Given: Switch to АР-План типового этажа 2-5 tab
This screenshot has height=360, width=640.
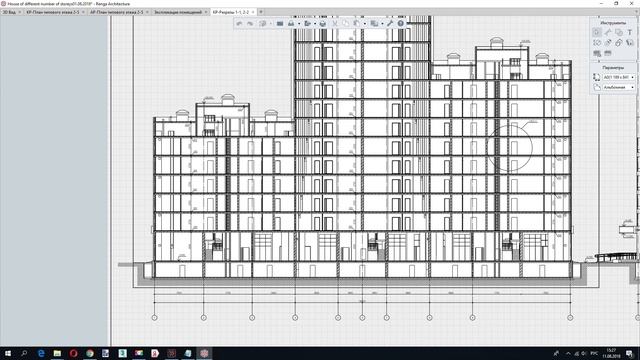Looking at the screenshot, I should pyautogui.click(x=117, y=12).
